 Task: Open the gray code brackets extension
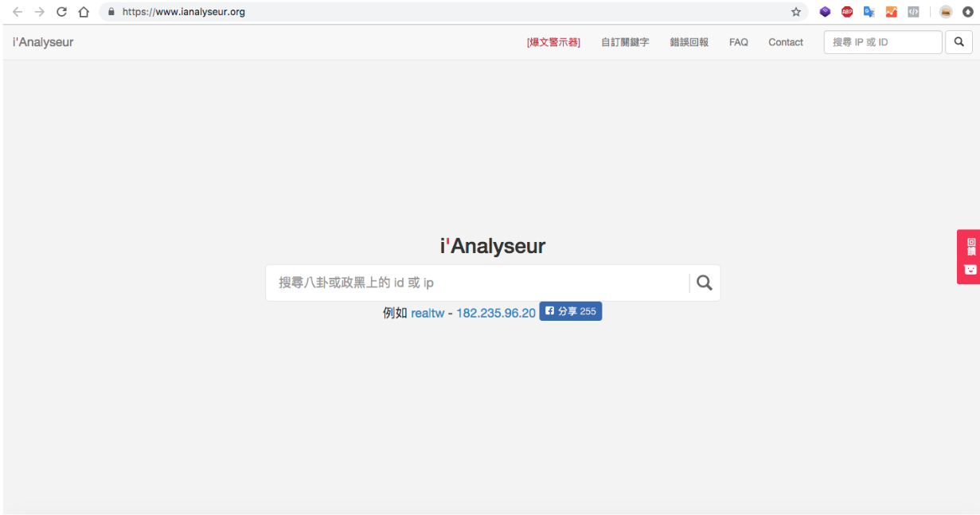pos(913,12)
